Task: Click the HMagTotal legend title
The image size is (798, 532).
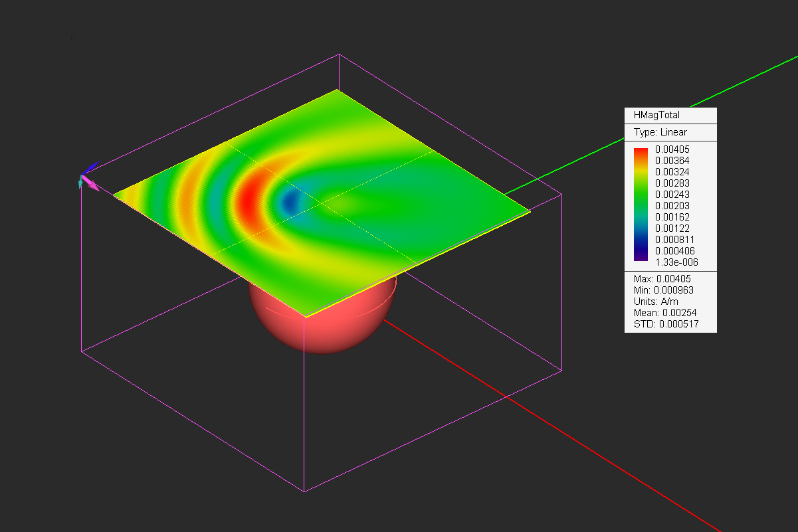Action: (x=656, y=115)
